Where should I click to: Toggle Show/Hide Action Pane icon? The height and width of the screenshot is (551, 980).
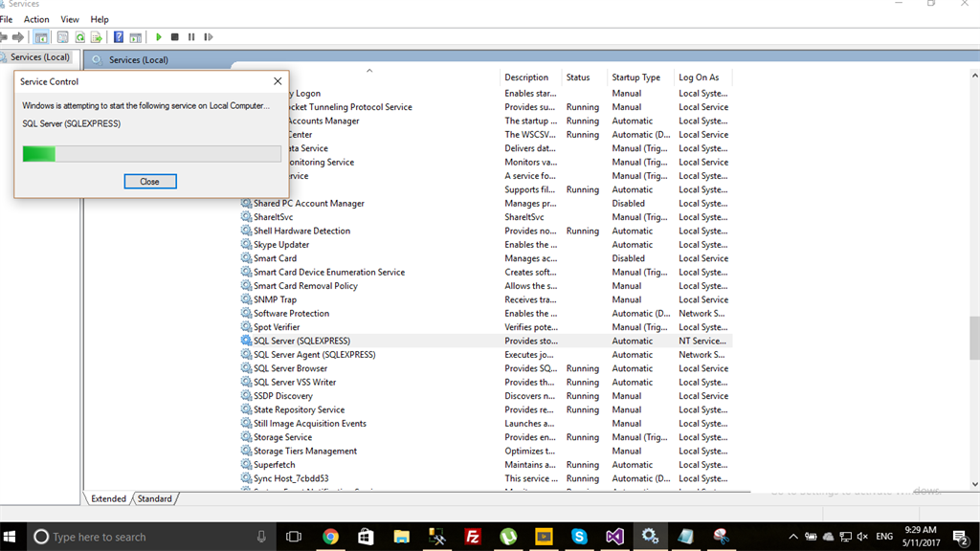[x=135, y=37]
